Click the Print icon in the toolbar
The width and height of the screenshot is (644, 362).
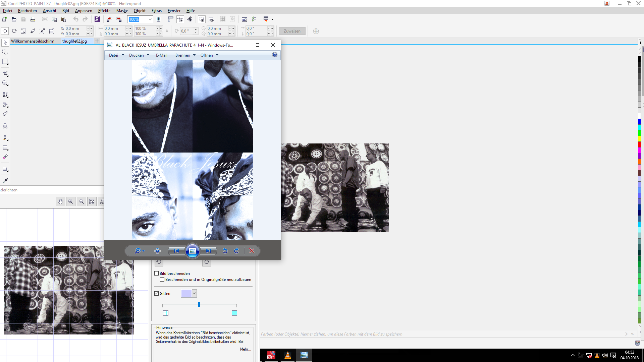point(33,19)
